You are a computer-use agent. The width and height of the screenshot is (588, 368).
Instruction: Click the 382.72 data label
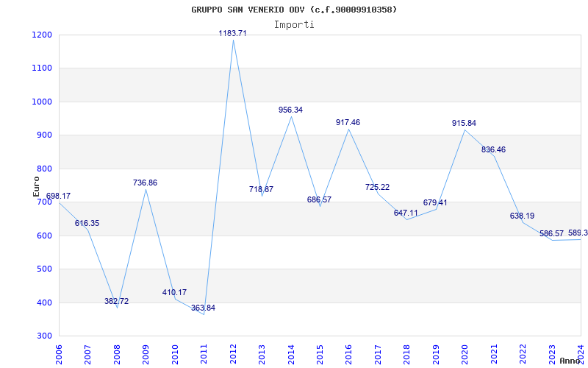point(116,301)
